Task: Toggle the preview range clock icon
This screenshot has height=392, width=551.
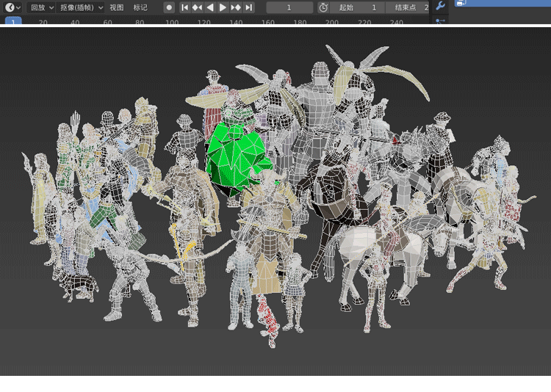Action: click(x=324, y=7)
